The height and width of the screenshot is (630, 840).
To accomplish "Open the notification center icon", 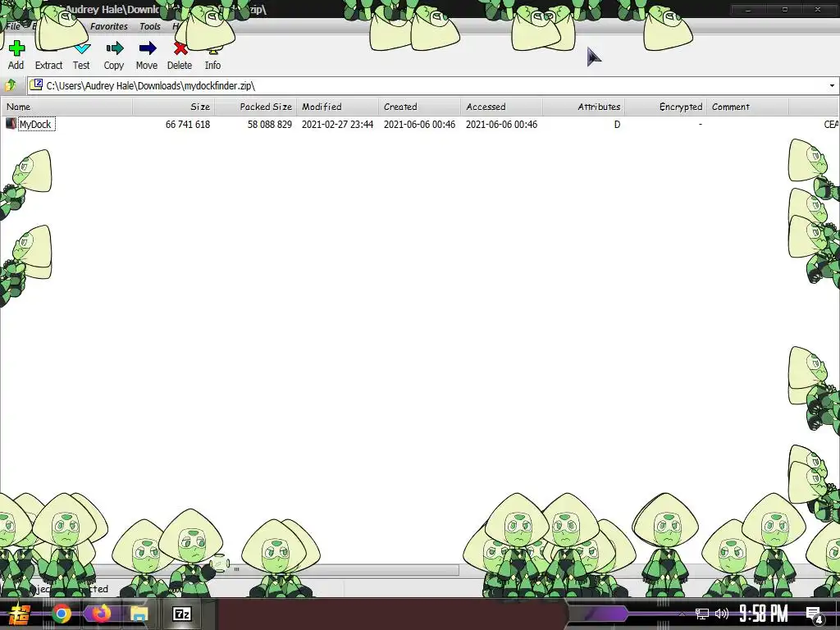I will 814,614.
